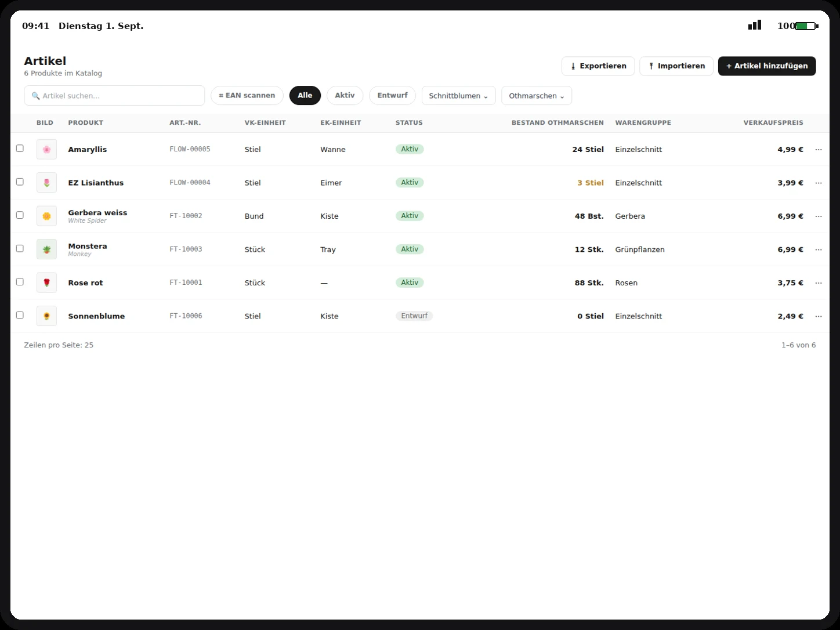The image size is (840, 630).
Task: Click the EZ Lisianthus flower image
Action: point(46,183)
